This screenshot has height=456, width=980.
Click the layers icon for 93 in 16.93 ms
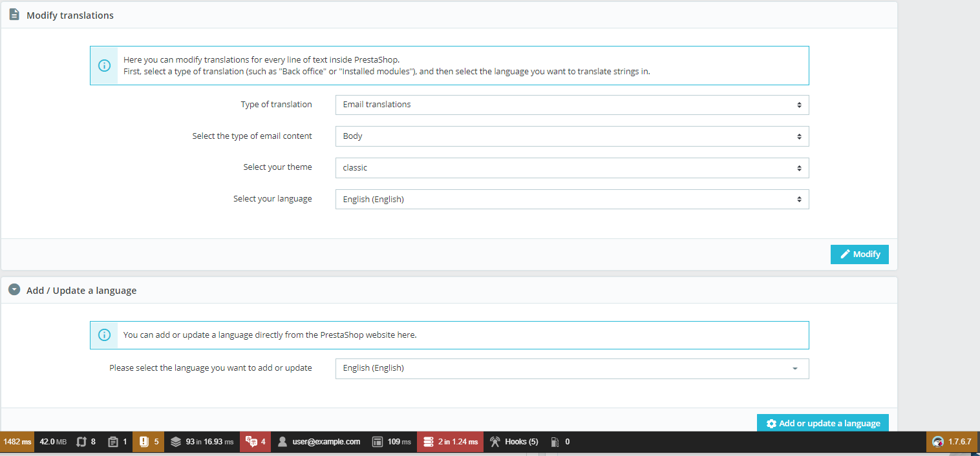[x=176, y=442]
